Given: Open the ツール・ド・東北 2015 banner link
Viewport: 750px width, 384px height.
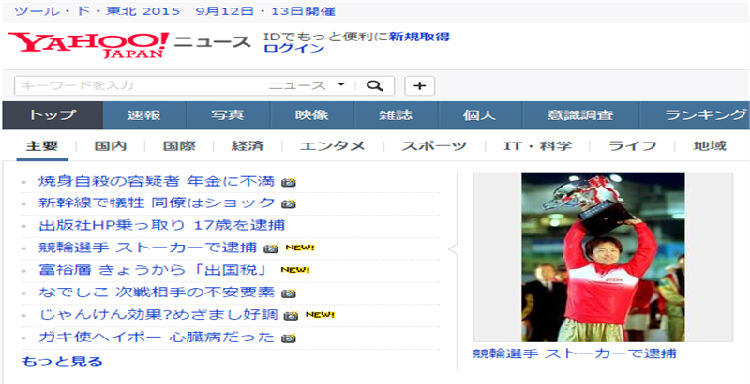Looking at the screenshot, I should [175, 11].
